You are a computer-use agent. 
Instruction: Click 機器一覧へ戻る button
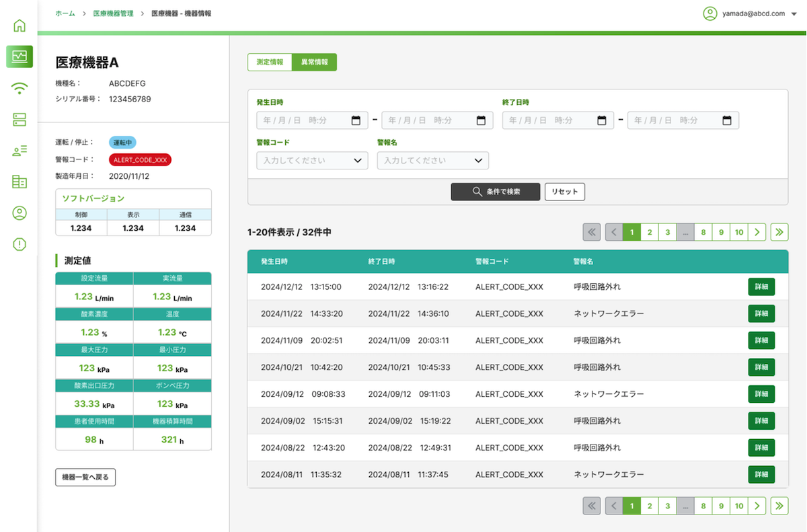click(x=85, y=478)
